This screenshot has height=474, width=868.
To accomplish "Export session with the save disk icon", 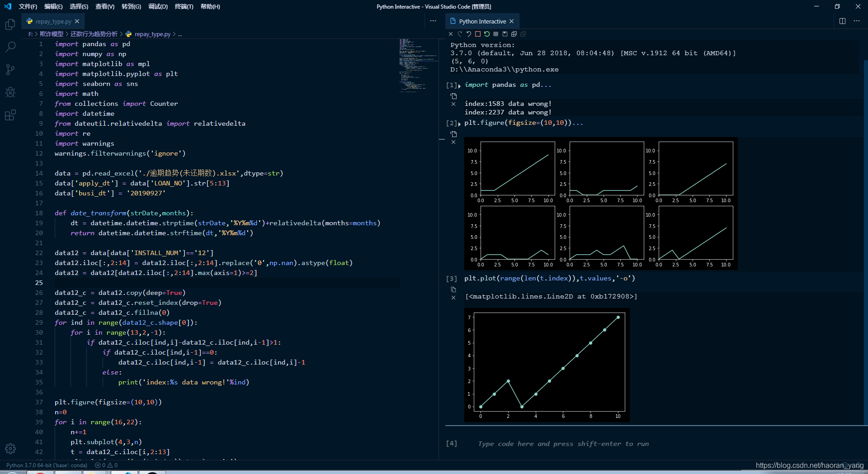I will click(505, 34).
